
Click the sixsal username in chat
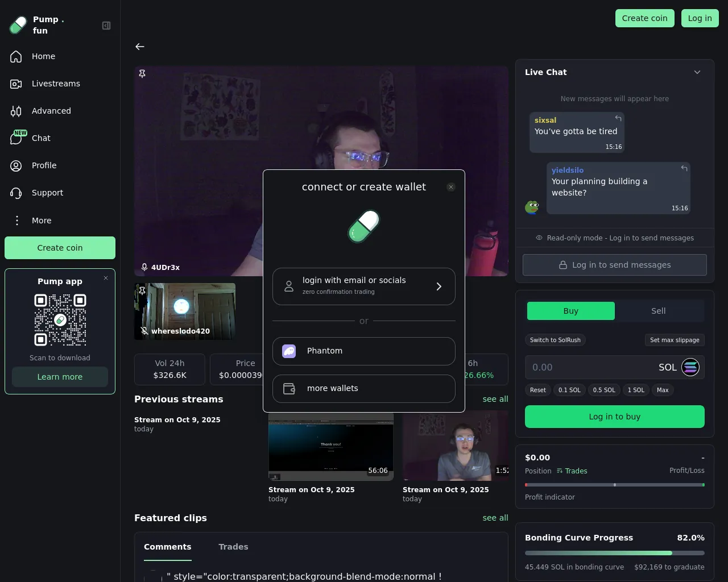[x=545, y=120]
